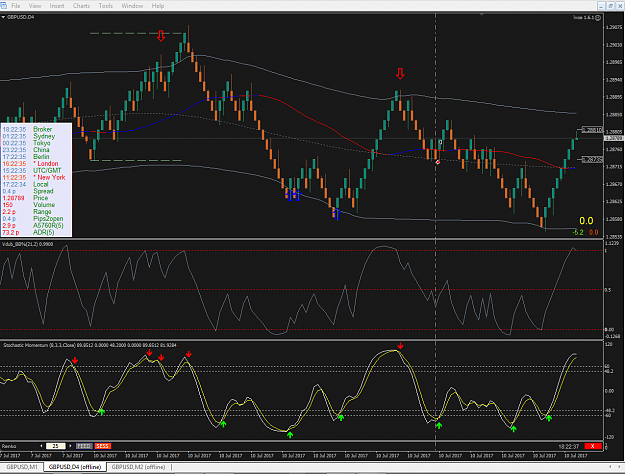Click the green arrow at the lowest Stochastic trough
Viewport: 625px width, 474px height.
290,435
